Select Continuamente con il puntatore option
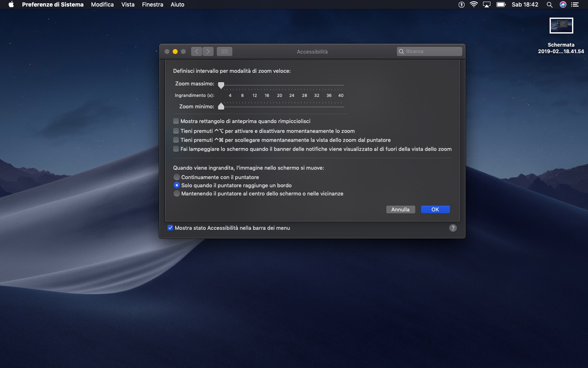Image resolution: width=588 pixels, height=368 pixels. pos(177,177)
